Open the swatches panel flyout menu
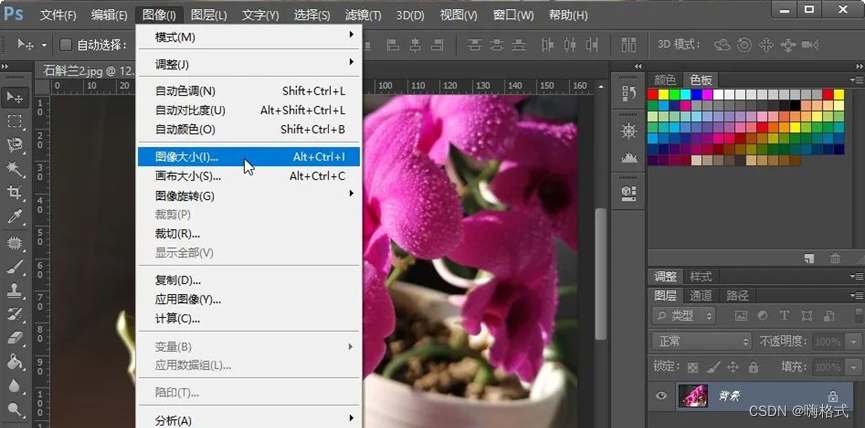 click(x=858, y=80)
